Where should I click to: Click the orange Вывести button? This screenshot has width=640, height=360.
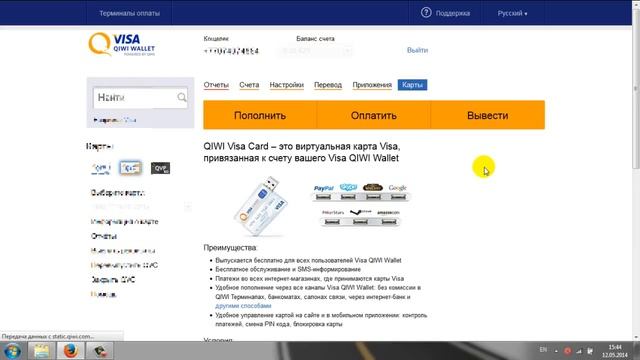[488, 115]
